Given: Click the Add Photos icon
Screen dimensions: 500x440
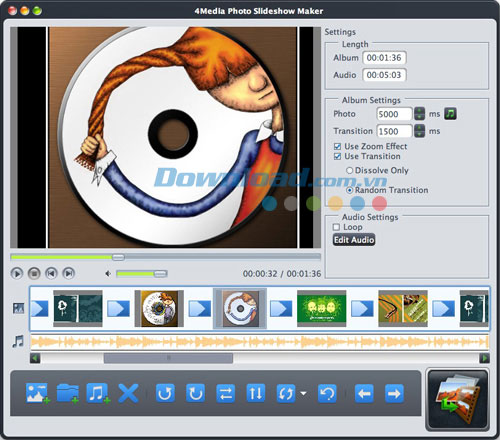Looking at the screenshot, I should 38,394.
